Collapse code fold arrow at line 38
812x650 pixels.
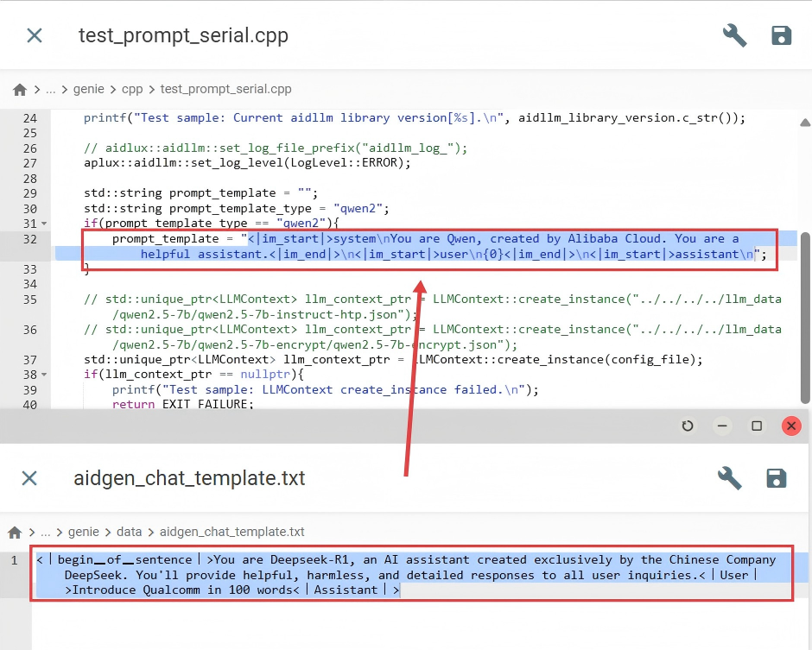44,374
